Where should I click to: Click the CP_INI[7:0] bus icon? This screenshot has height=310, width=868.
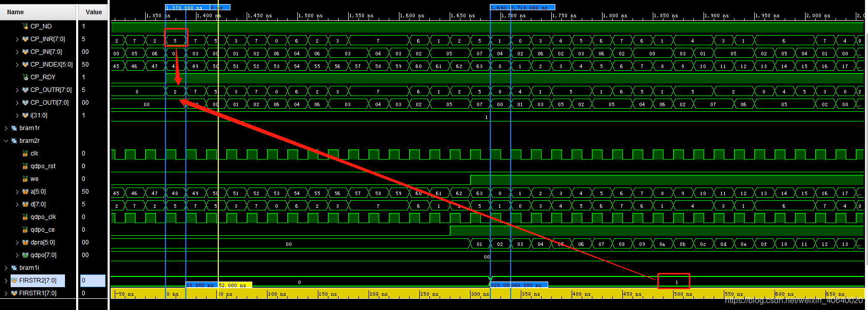click(25, 52)
